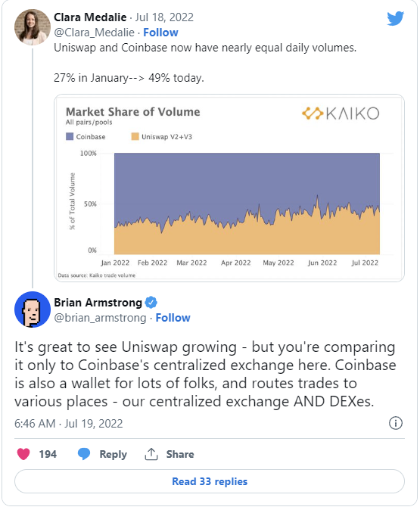
Task: Click the blue reply speech bubble icon
Action: [84, 454]
